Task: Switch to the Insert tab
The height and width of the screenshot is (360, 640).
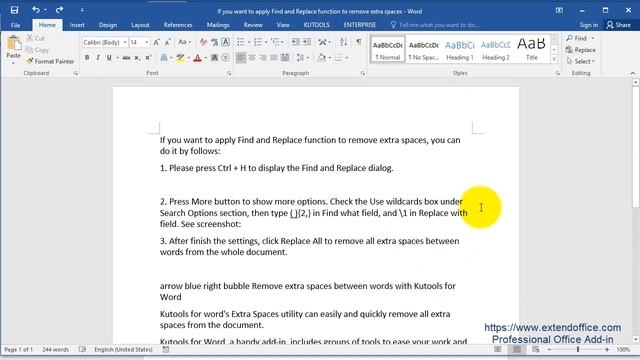Action: (x=77, y=25)
